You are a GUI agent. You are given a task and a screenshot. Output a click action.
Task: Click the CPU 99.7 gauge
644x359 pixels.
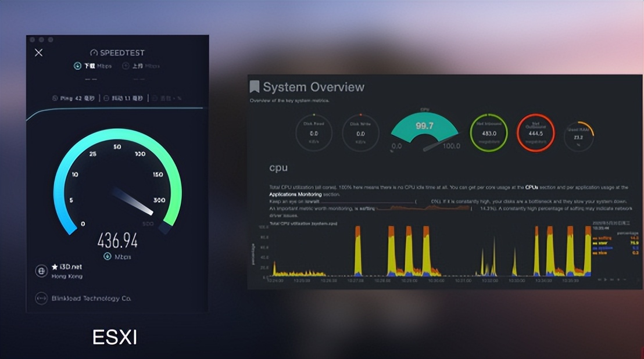click(425, 131)
